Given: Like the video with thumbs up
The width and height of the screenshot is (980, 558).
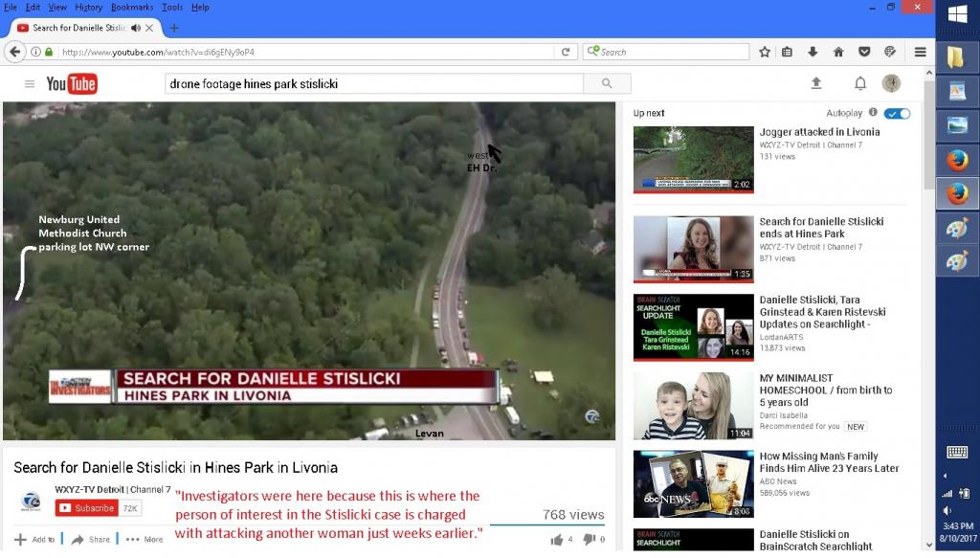Looking at the screenshot, I should click(x=556, y=539).
